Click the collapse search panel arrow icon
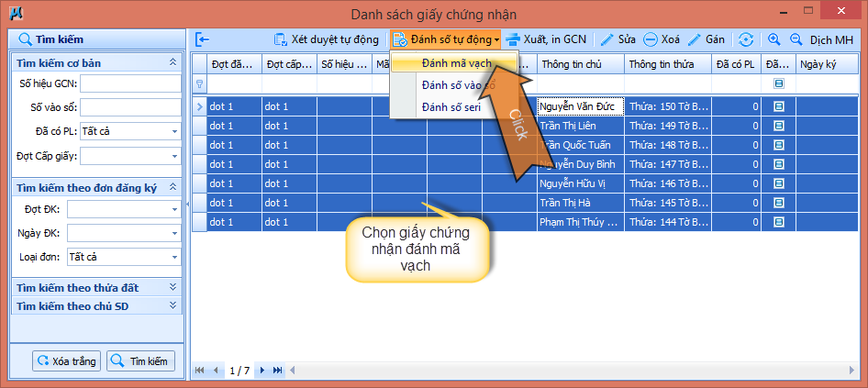 pos(203,39)
